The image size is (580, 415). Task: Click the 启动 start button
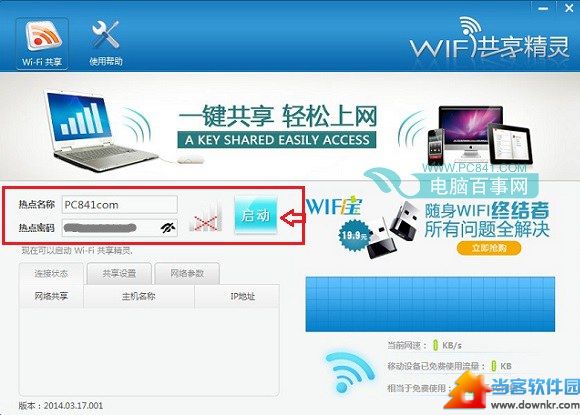256,215
